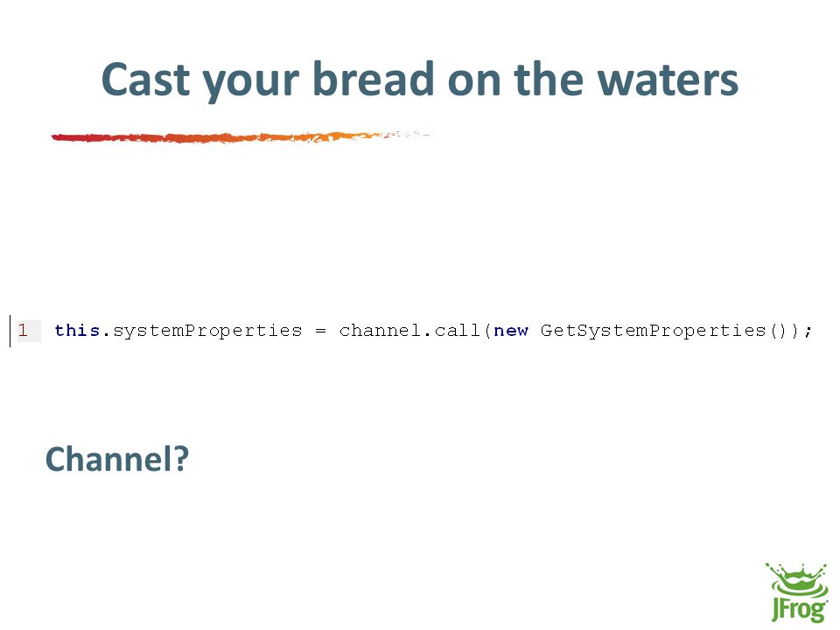
Task: Click the semicolon ending the code line
Action: 808,332
